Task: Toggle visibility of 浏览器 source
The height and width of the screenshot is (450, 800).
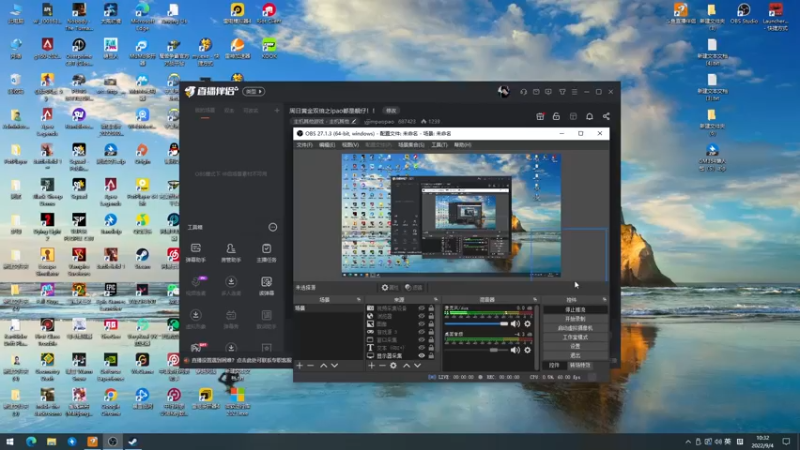Action: 421,316
